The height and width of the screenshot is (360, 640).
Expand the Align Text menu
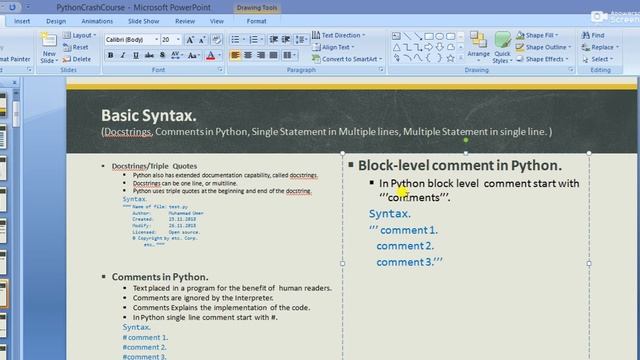[x=333, y=47]
